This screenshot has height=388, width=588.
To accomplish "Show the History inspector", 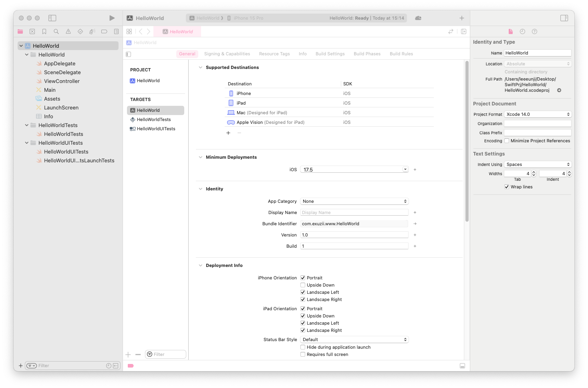I will point(522,31).
